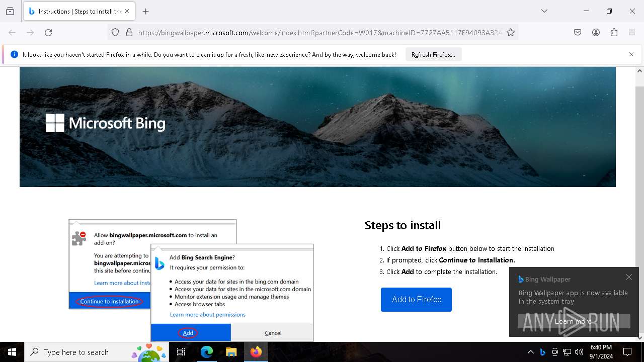
Task: View site security lock information
Action: coord(129,32)
